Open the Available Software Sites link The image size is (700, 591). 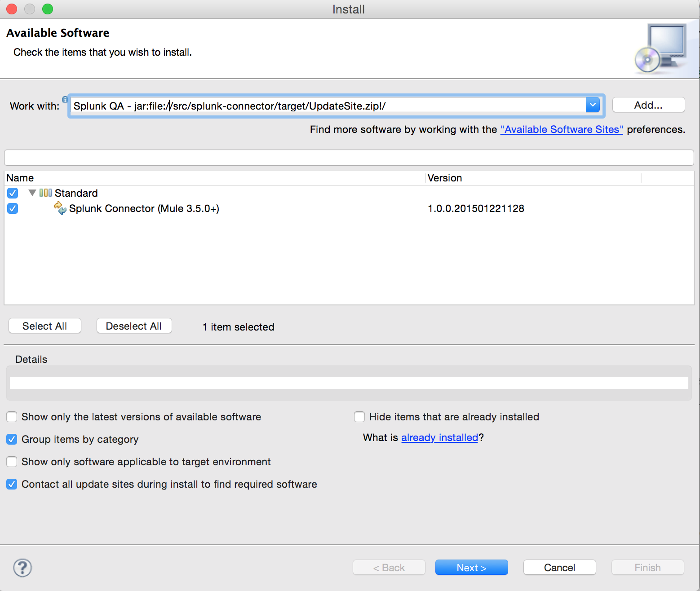(562, 129)
